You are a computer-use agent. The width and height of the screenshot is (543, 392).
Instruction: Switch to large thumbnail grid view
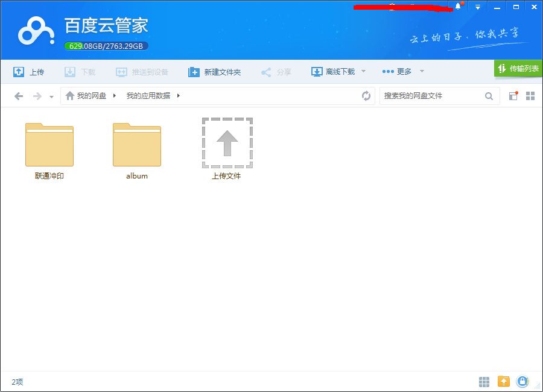pyautogui.click(x=530, y=96)
